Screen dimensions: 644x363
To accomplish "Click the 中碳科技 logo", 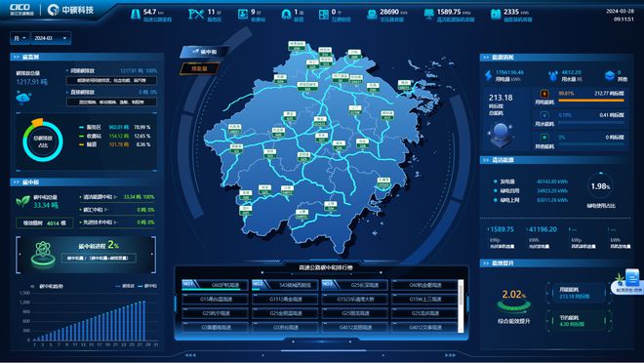I will 70,10.
